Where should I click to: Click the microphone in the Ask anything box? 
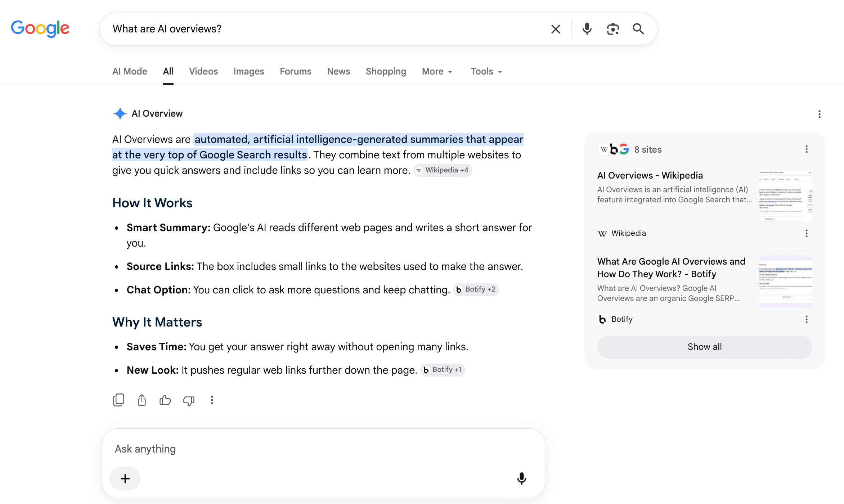[521, 478]
